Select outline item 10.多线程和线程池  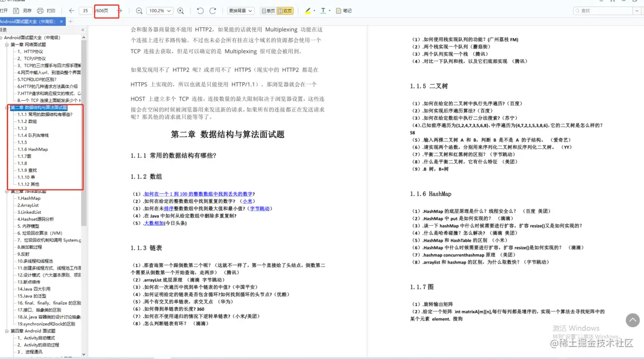pos(35,261)
